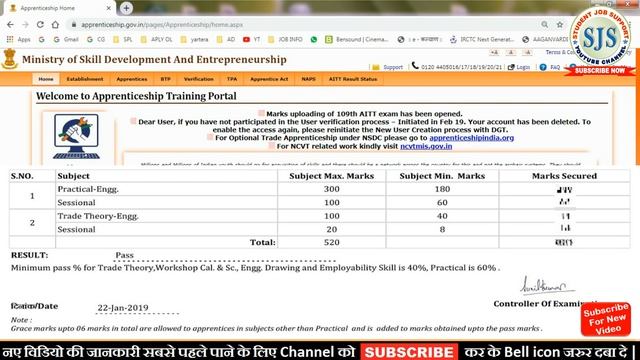The height and width of the screenshot is (360, 640).
Task: Open the SPL bookmark folder
Action: (x=123, y=40)
